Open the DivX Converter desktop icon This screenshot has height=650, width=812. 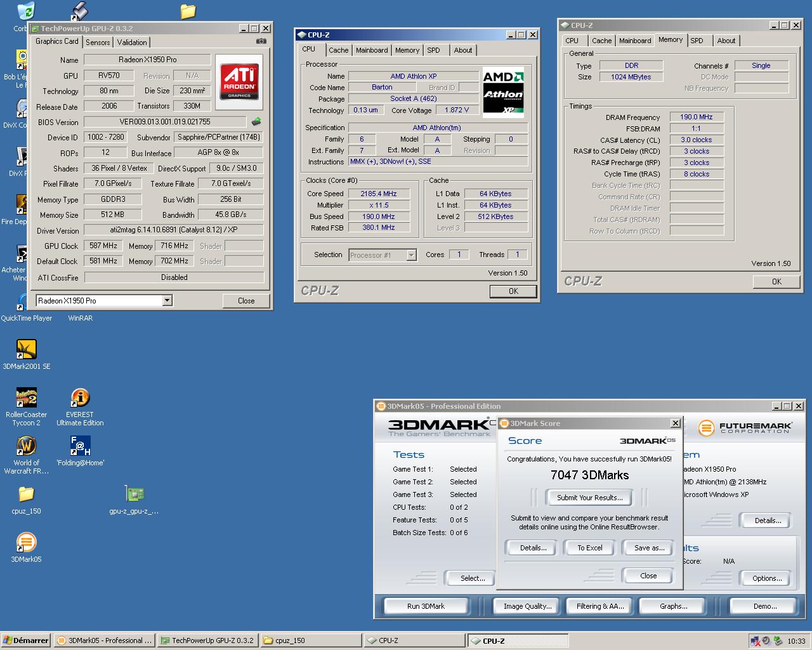tap(22, 108)
